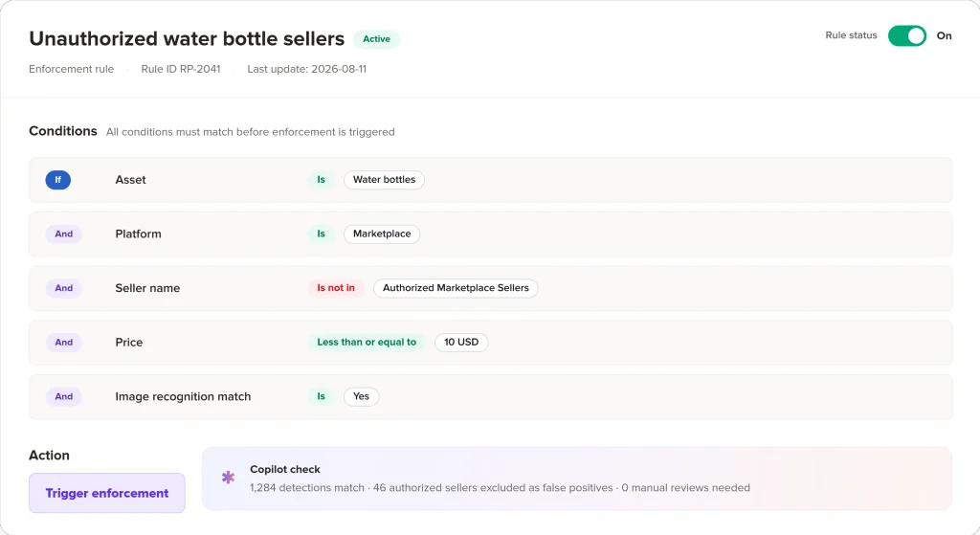Click the 'Rule ID RP-2041' text
The image size is (980, 535).
(x=181, y=69)
